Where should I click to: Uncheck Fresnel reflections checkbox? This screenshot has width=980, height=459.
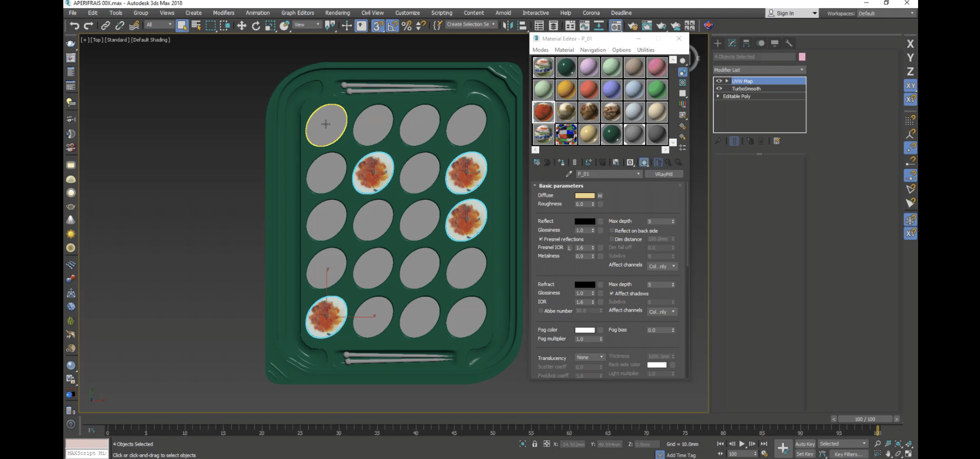(541, 239)
